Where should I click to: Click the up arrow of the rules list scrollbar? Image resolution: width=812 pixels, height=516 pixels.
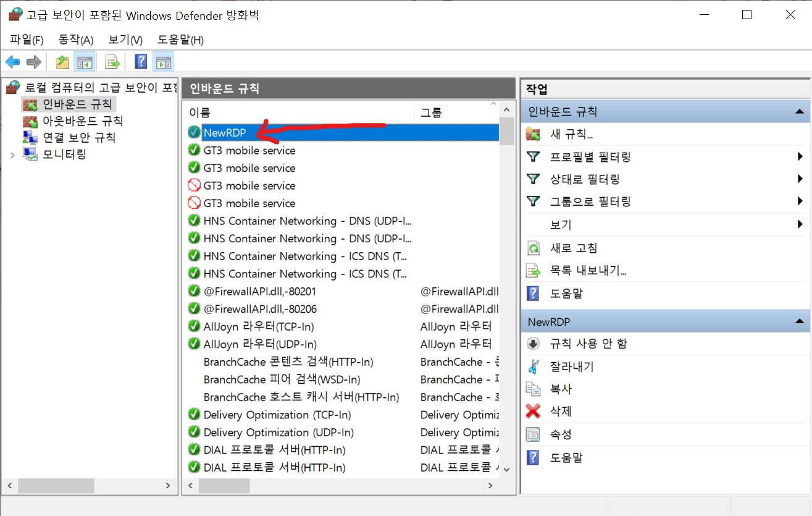[x=507, y=109]
